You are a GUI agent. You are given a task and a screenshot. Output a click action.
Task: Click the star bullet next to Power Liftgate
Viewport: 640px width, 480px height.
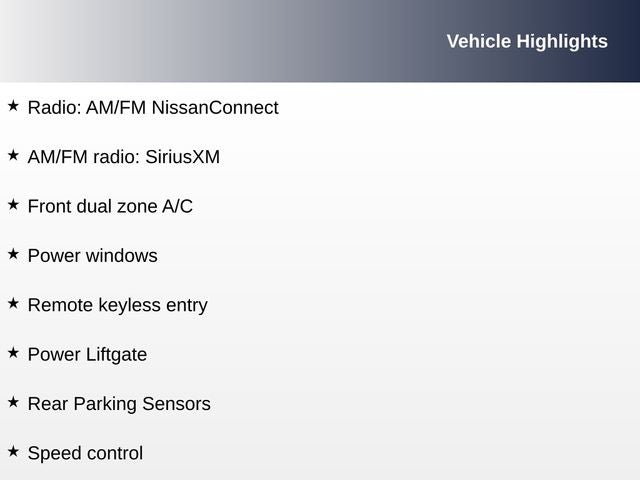13,353
